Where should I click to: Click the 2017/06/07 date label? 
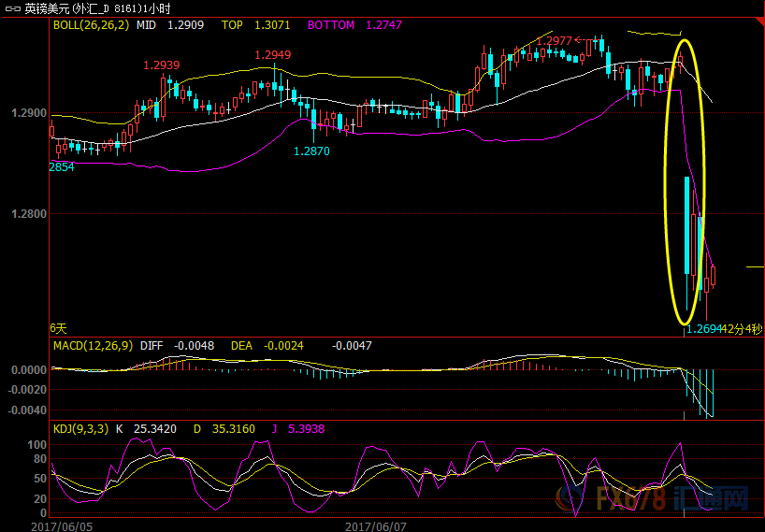376,526
